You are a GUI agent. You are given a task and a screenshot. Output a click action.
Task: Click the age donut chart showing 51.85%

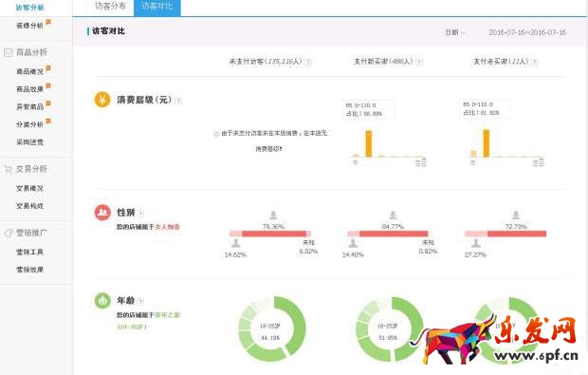(x=389, y=329)
